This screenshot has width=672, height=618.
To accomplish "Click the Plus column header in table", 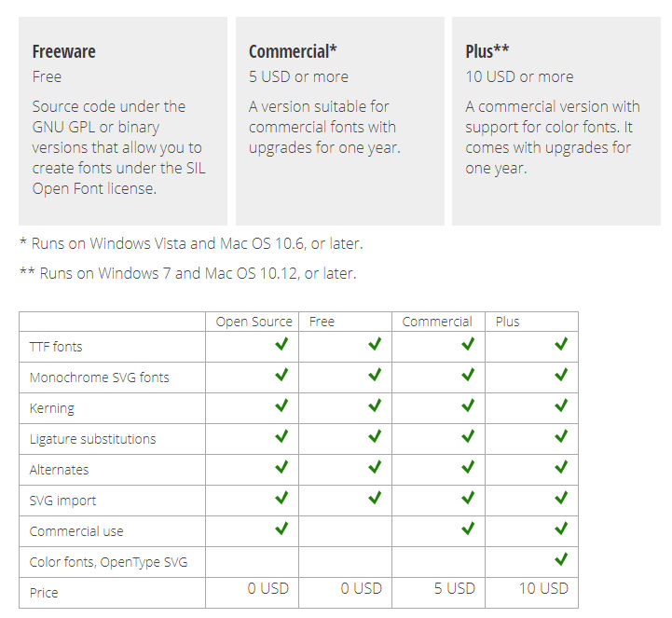I will point(508,322).
